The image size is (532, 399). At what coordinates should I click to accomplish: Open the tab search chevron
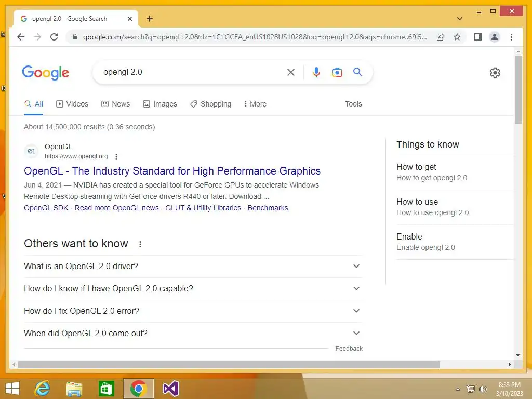tap(460, 19)
